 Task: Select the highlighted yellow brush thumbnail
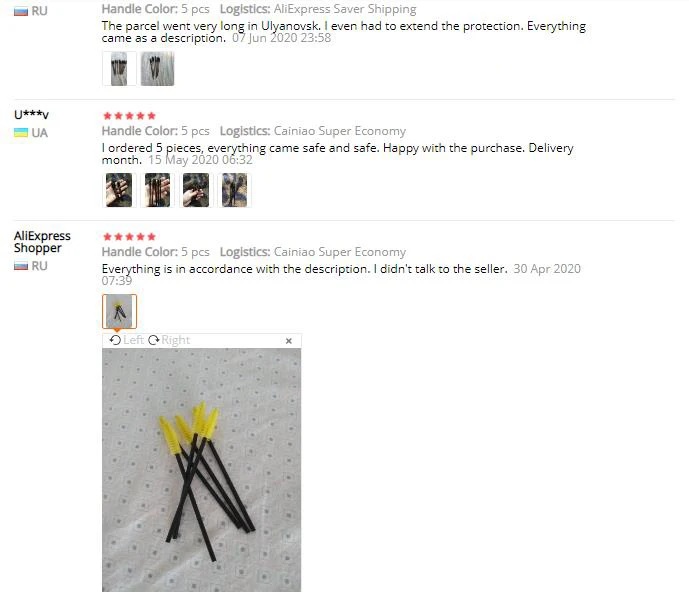(x=120, y=312)
